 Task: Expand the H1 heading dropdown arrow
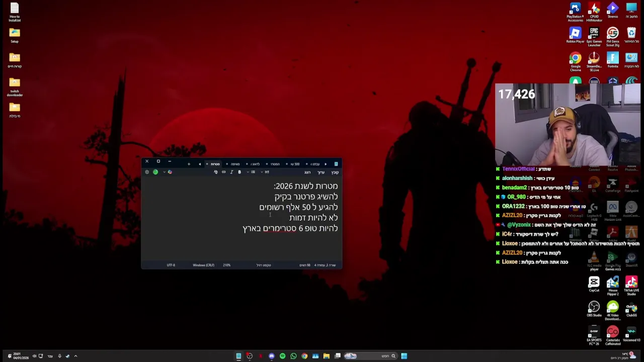(x=262, y=172)
